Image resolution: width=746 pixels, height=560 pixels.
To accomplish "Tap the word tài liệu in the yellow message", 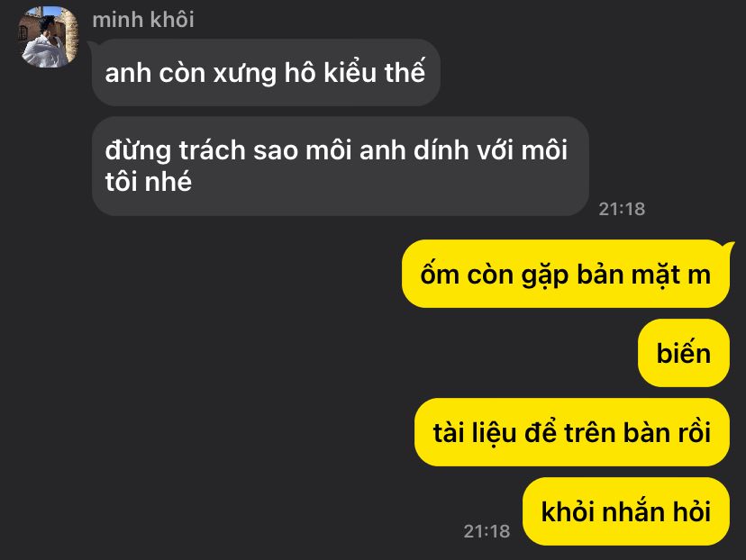I will [x=474, y=433].
